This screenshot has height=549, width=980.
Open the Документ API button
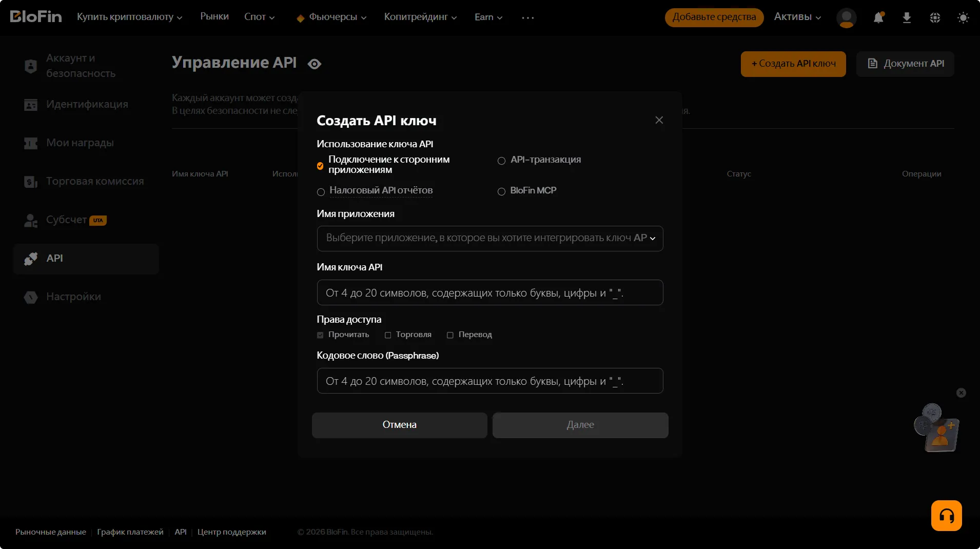905,64
